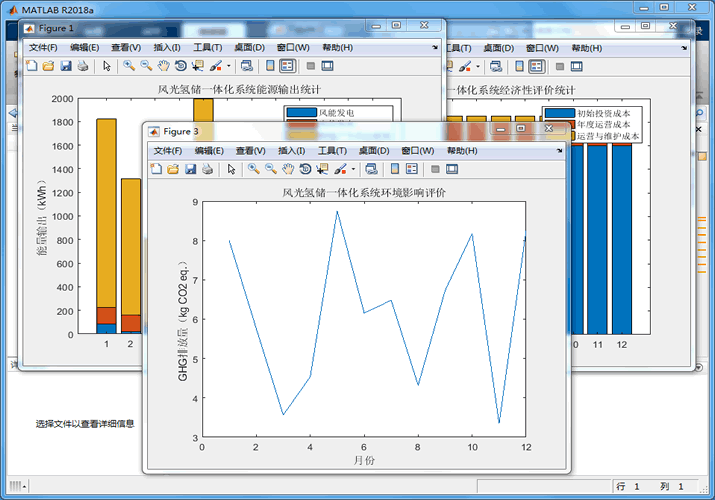Select Zoom In tool in Figure 3
715x500 pixels.
click(x=254, y=169)
